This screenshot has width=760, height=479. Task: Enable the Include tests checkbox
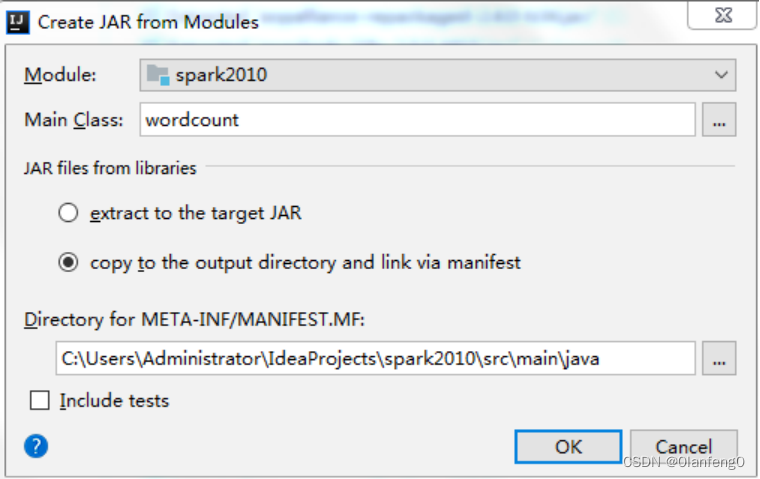[x=40, y=400]
